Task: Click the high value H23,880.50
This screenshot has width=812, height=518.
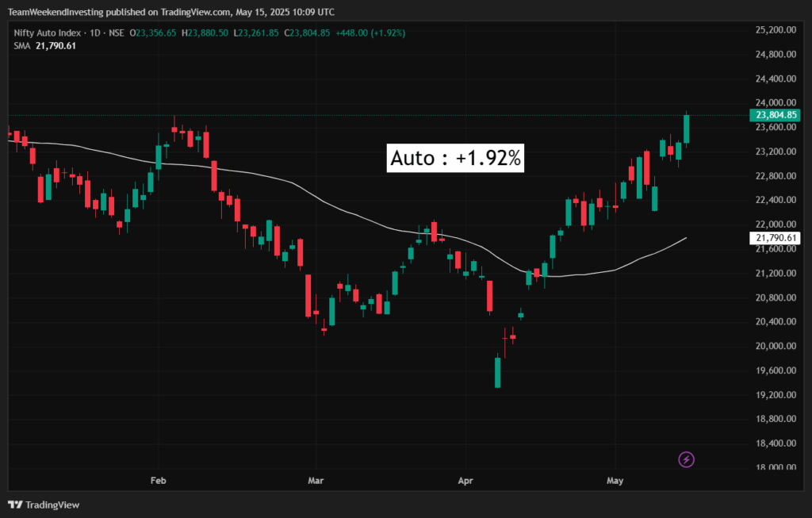Action: [x=205, y=33]
